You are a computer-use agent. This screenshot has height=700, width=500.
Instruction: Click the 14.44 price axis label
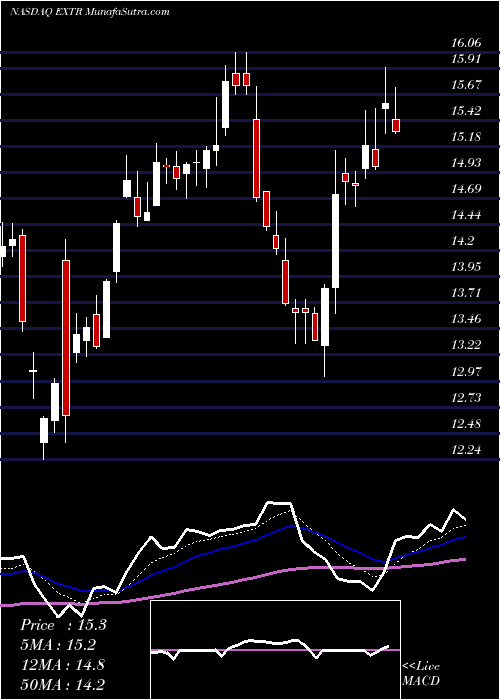click(x=466, y=215)
